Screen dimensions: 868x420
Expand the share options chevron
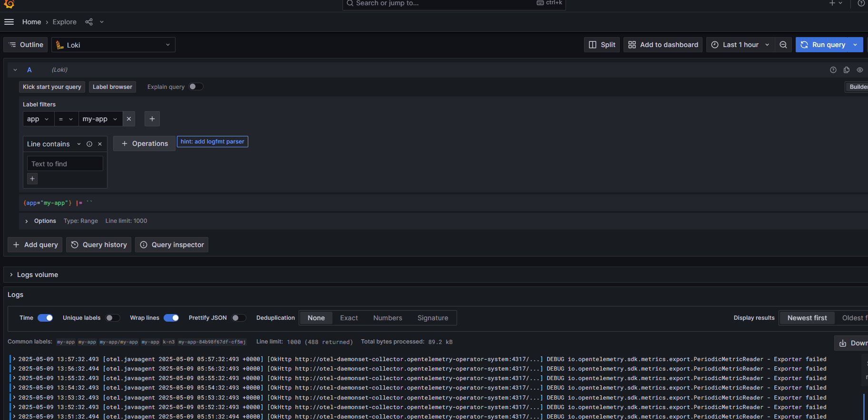point(102,22)
